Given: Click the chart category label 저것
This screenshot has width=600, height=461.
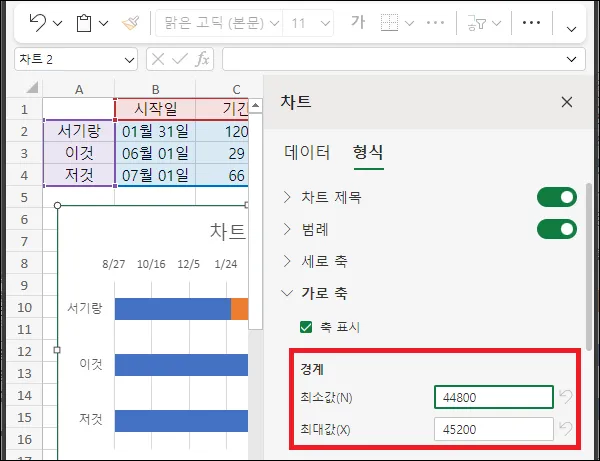Looking at the screenshot, I should [91, 419].
